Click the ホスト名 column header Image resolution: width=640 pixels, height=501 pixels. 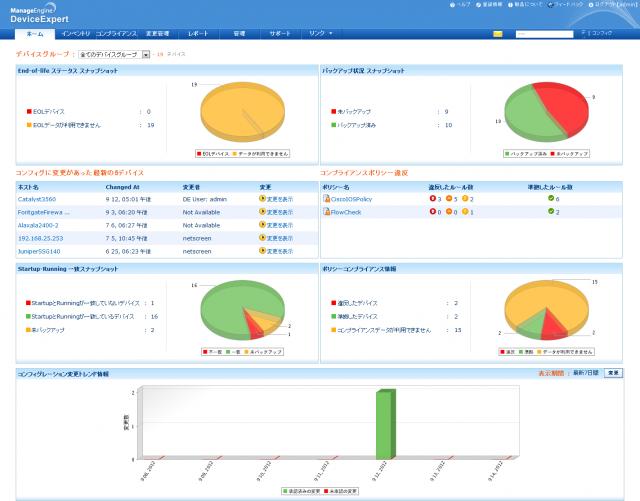28,187
